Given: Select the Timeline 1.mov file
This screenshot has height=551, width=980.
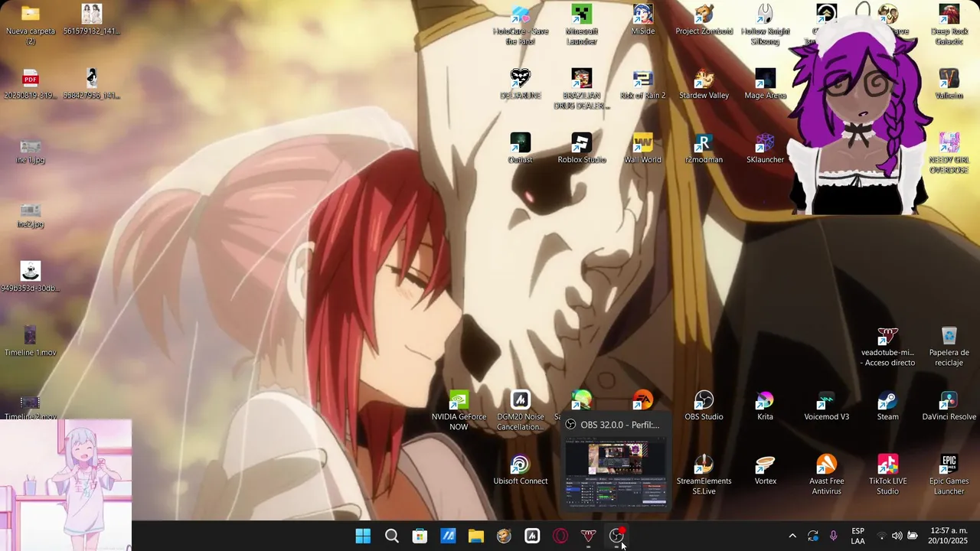Looking at the screenshot, I should [31, 341].
